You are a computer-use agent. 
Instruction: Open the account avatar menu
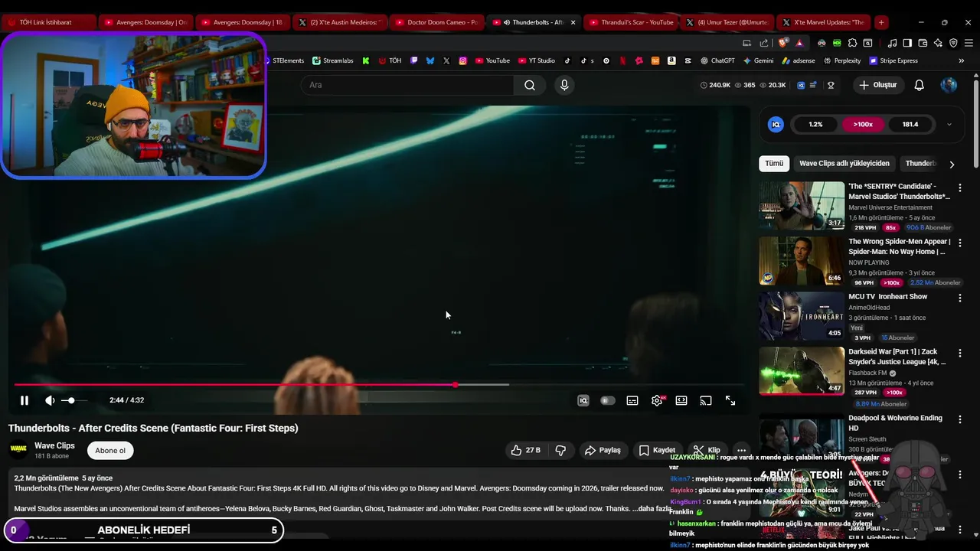949,85
